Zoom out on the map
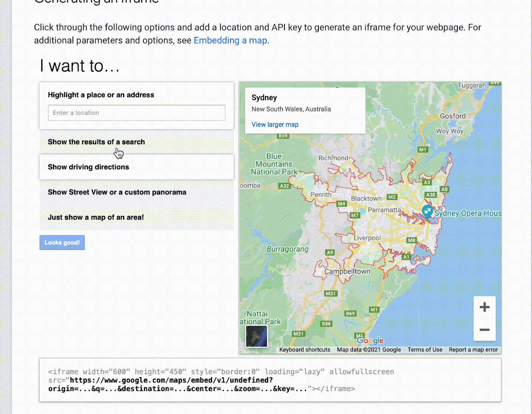The image size is (532, 414). point(484,330)
